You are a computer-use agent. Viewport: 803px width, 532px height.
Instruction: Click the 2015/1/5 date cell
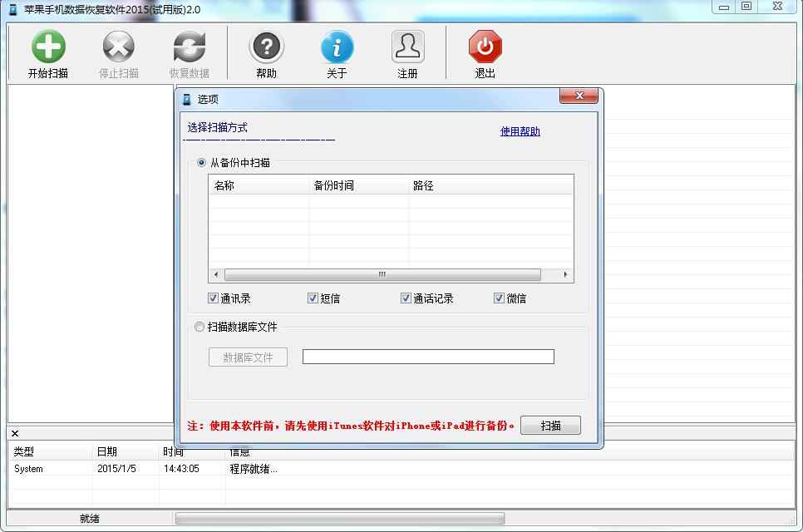(x=116, y=469)
